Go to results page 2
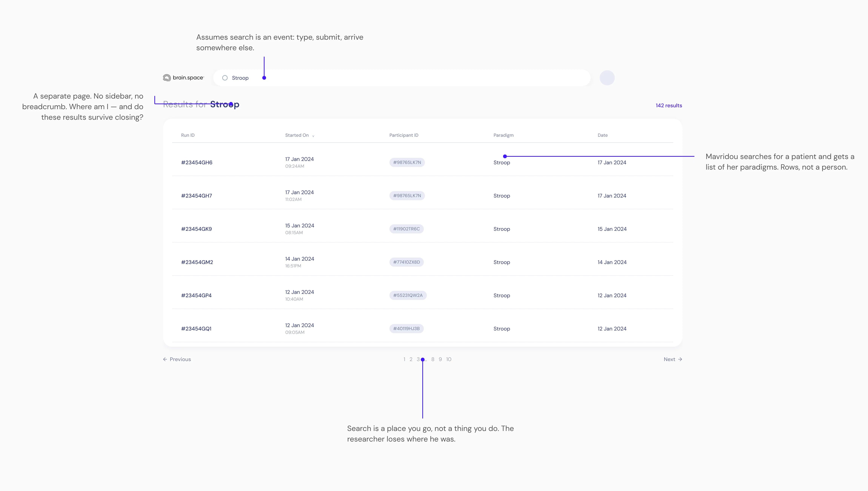Image resolution: width=868 pixels, height=491 pixels. pos(411,359)
